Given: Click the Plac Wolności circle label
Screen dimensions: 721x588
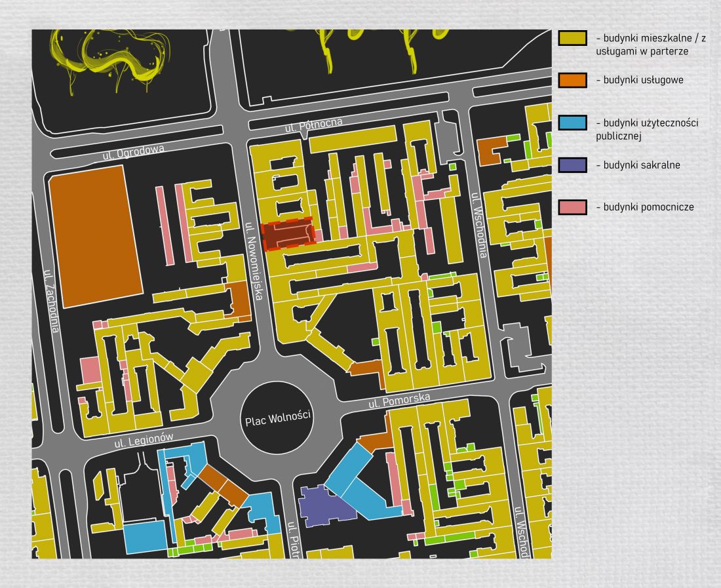Looking at the screenshot, I should 278,419.
